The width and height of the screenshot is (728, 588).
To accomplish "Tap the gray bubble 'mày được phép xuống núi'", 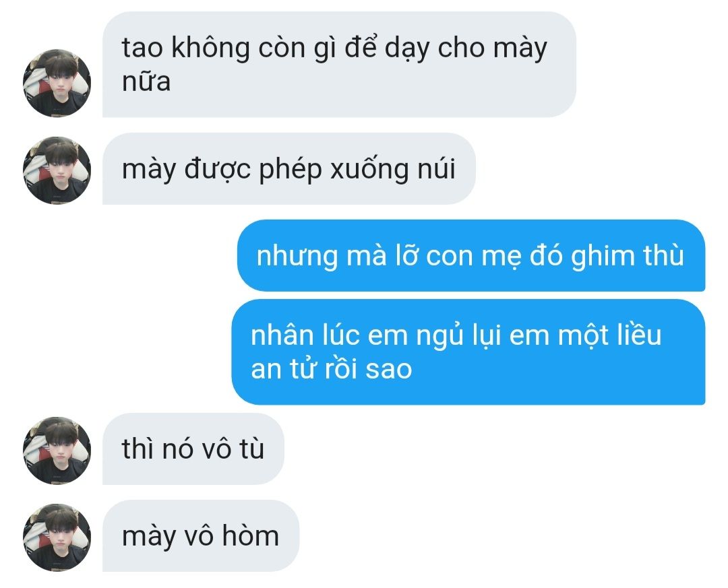I will click(x=289, y=169).
